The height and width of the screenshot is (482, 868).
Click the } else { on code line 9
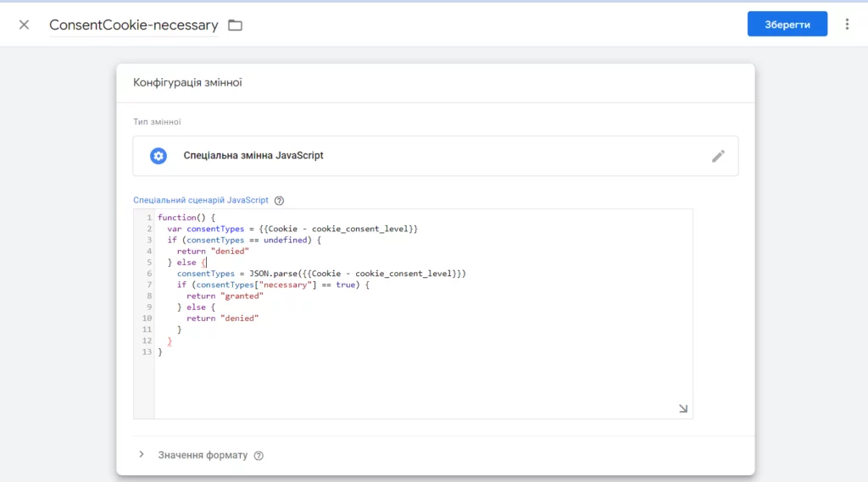196,307
